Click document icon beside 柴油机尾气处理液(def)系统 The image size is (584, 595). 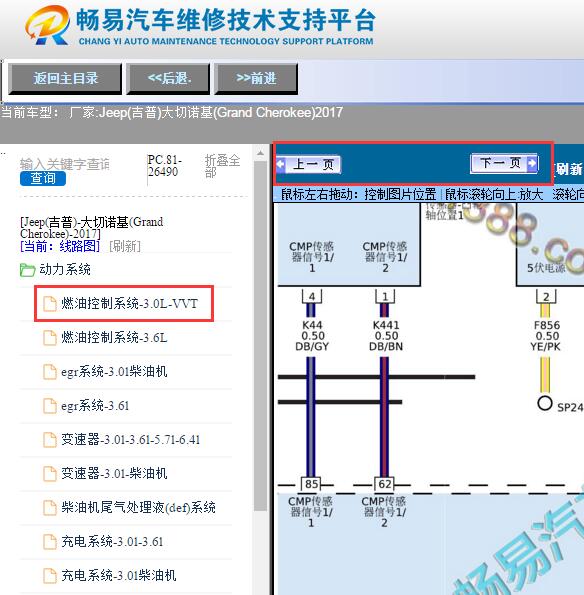[x=50, y=508]
